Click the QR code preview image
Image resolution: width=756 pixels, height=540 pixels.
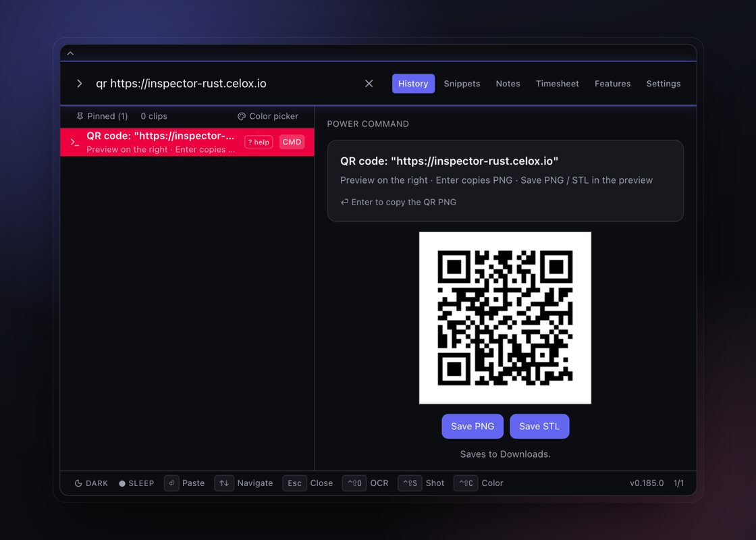click(505, 318)
